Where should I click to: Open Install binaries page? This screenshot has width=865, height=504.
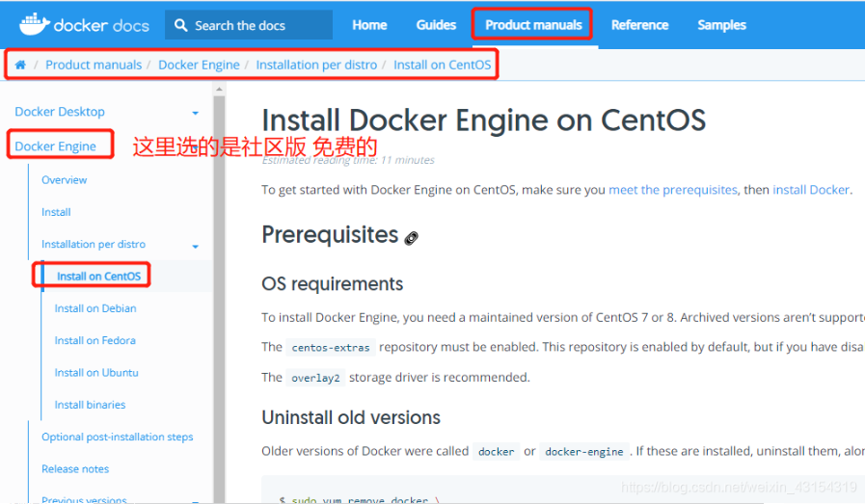pyautogui.click(x=90, y=404)
